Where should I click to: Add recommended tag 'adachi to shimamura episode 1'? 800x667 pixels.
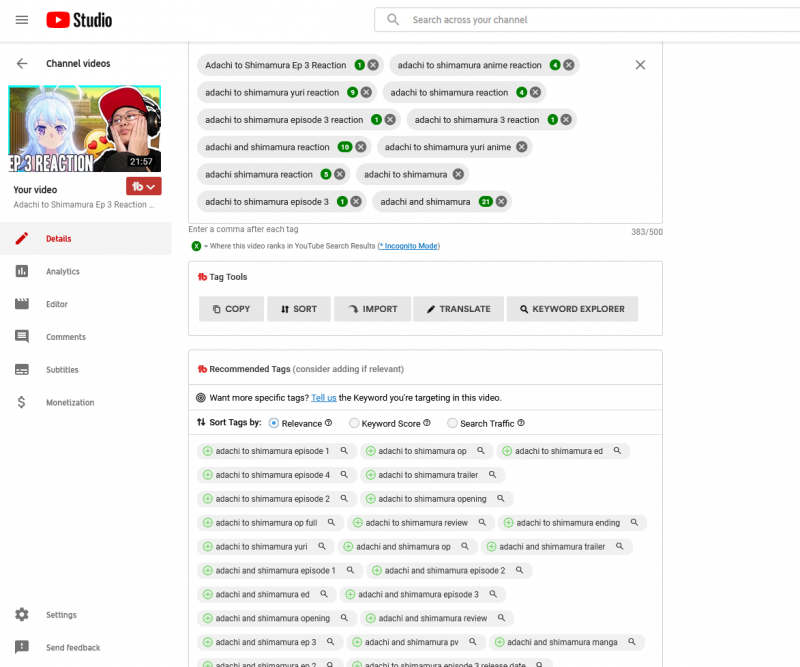(x=208, y=451)
